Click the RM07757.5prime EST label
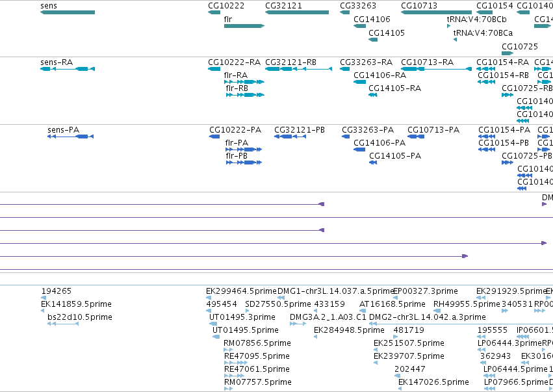Image resolution: width=553 pixels, height=392 pixels. [258, 382]
